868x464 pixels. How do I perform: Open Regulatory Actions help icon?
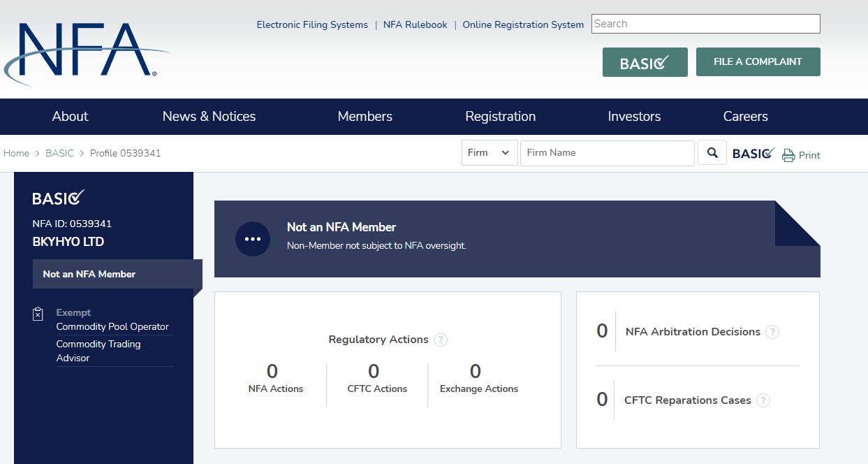tap(441, 340)
